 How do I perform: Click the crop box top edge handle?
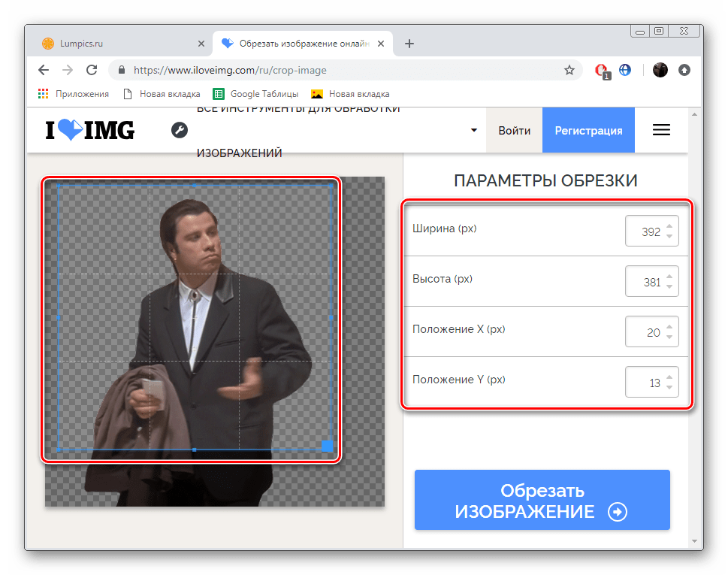[x=194, y=185]
